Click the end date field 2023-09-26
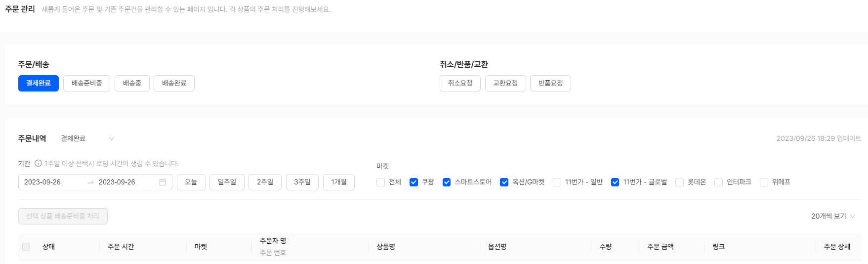 (x=117, y=182)
